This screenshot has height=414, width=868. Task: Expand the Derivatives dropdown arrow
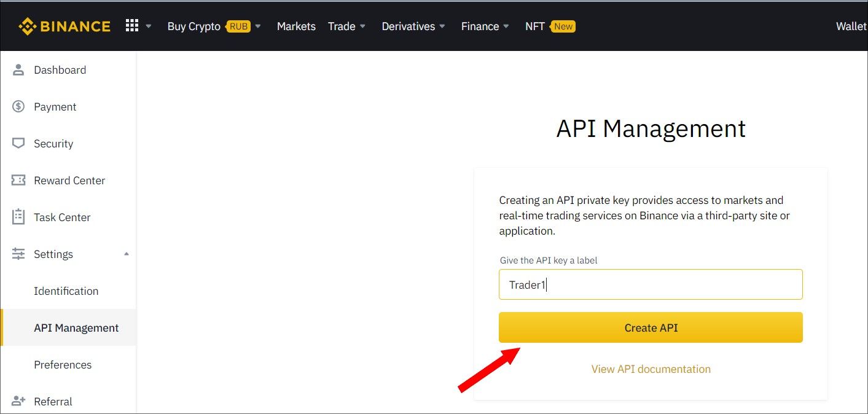pyautogui.click(x=442, y=26)
